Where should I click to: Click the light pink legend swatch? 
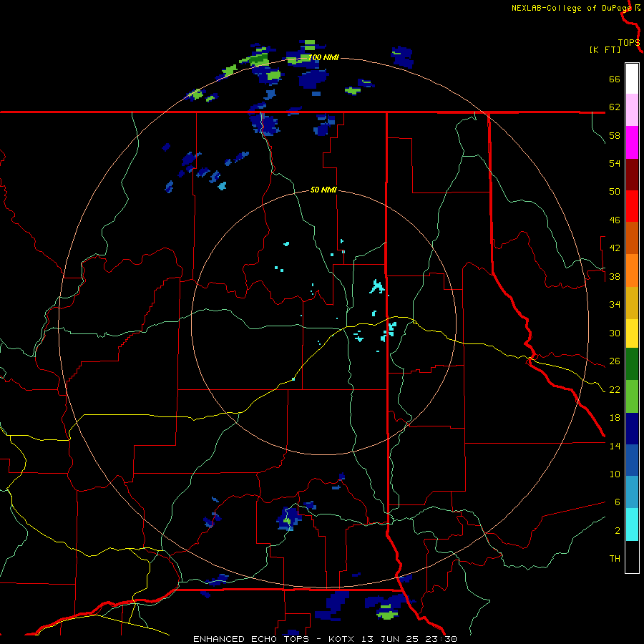(x=632, y=109)
